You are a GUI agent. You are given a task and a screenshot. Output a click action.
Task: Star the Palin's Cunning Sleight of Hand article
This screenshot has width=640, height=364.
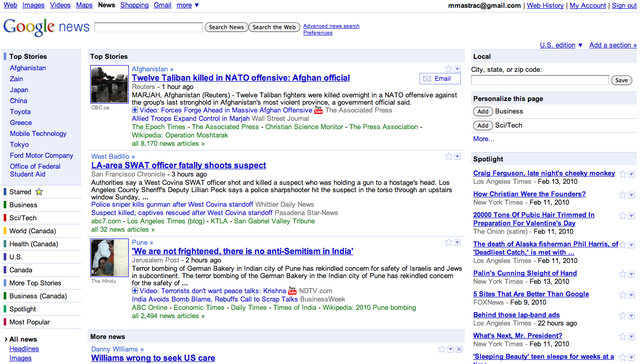coord(622,274)
